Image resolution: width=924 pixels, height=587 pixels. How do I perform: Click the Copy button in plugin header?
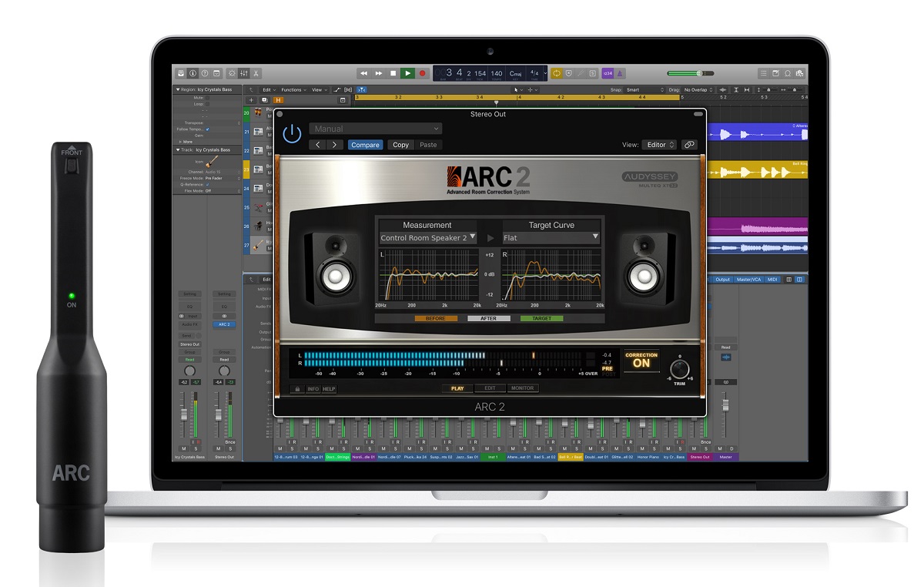pos(400,145)
